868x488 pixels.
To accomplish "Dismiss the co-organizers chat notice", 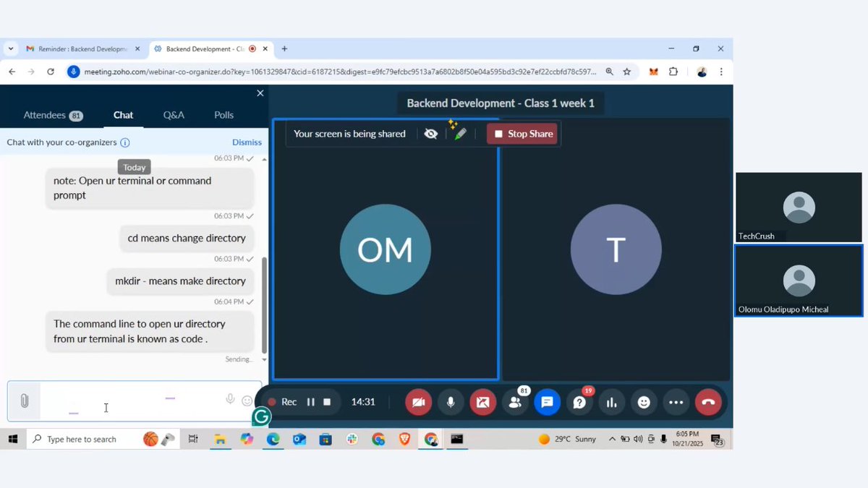I will (247, 142).
